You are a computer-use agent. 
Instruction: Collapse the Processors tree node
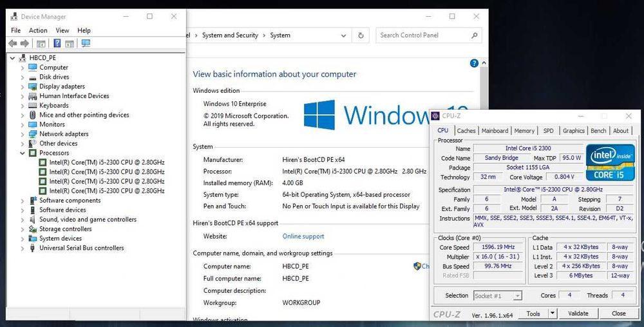[22, 153]
